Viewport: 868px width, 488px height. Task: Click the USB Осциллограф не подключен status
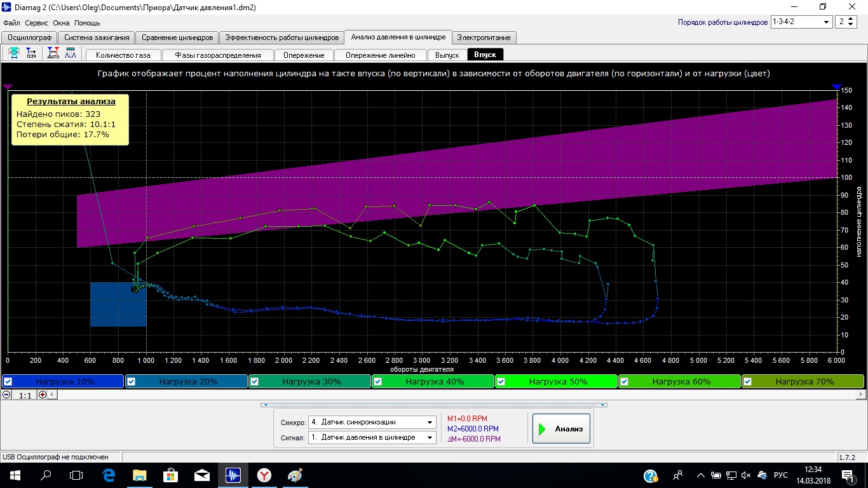click(x=56, y=457)
